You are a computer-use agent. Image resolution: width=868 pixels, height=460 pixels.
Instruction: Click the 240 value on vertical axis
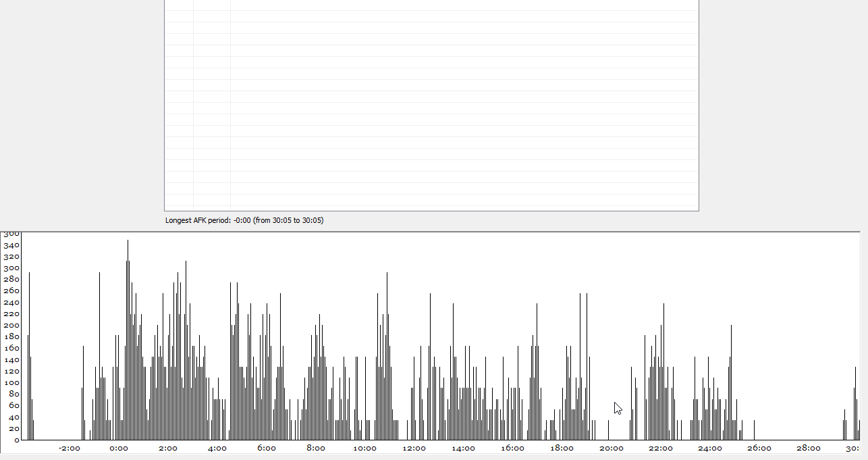(x=11, y=303)
